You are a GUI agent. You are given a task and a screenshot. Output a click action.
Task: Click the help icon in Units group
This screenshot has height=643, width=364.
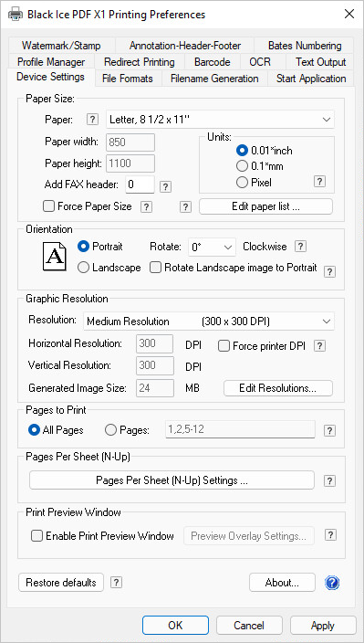coord(320,182)
